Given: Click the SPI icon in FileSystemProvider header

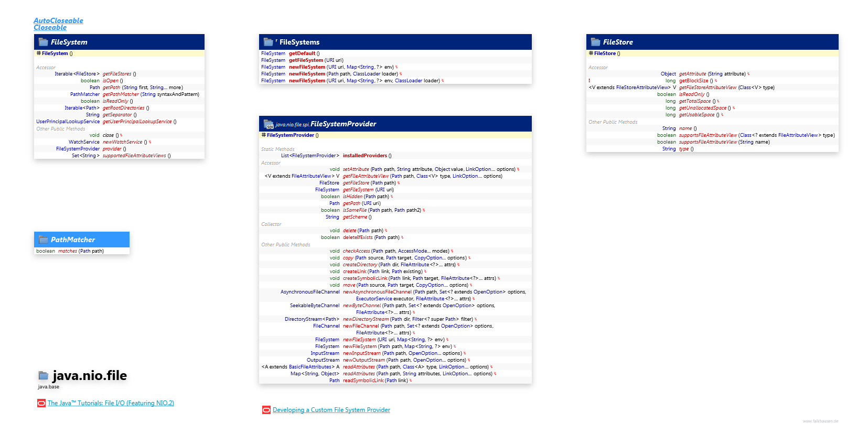Looking at the screenshot, I should (x=269, y=124).
